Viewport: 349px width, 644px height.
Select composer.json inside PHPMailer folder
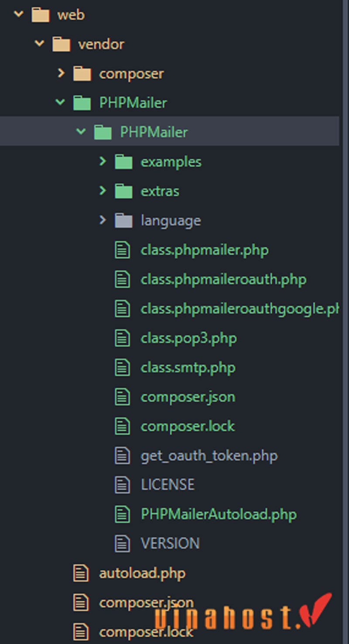pyautogui.click(x=188, y=397)
